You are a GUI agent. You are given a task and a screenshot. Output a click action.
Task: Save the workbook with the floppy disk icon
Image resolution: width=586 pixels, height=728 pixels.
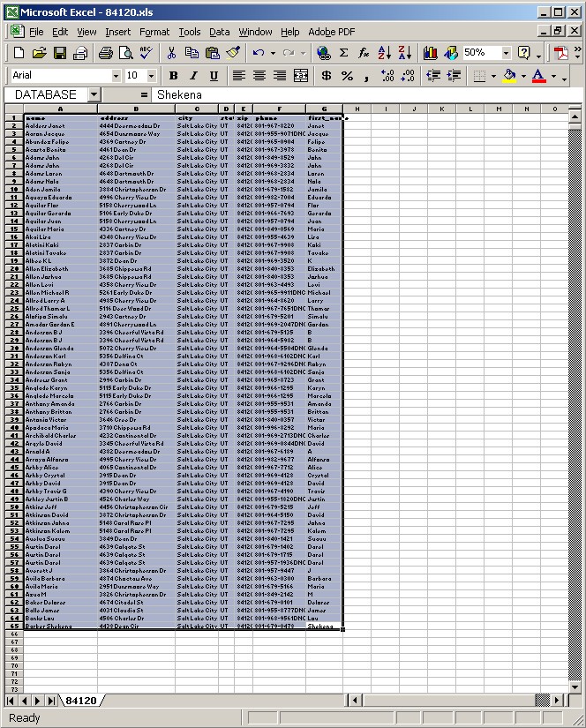[60, 53]
